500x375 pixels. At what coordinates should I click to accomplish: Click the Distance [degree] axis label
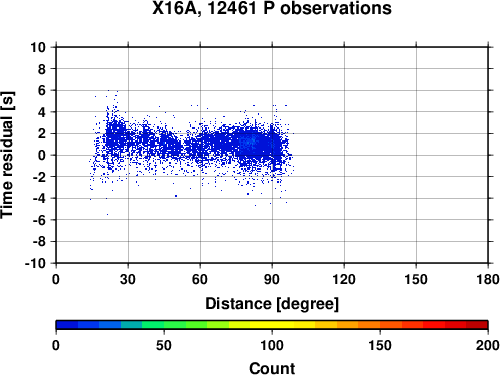[x=272, y=304]
